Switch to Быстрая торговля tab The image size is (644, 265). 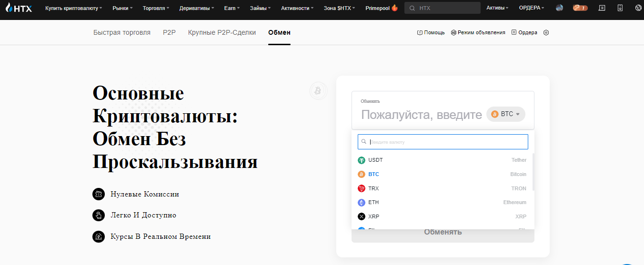click(x=122, y=32)
